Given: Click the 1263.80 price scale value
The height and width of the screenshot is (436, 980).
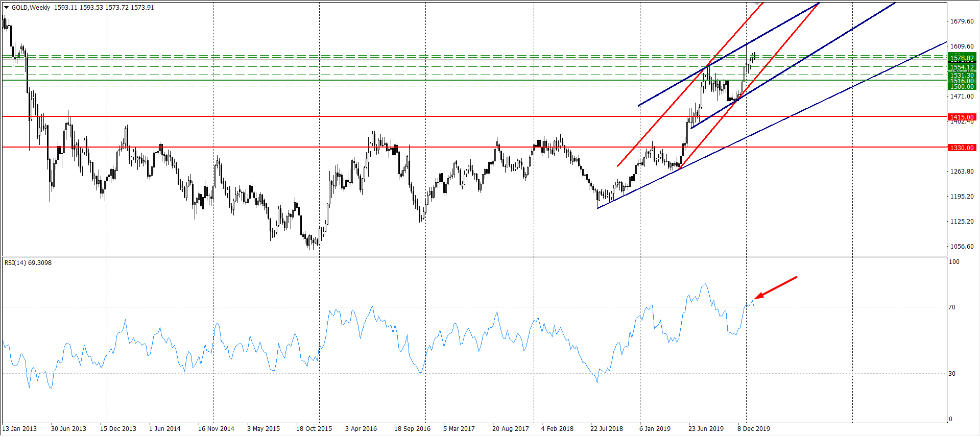Looking at the screenshot, I should point(961,172).
